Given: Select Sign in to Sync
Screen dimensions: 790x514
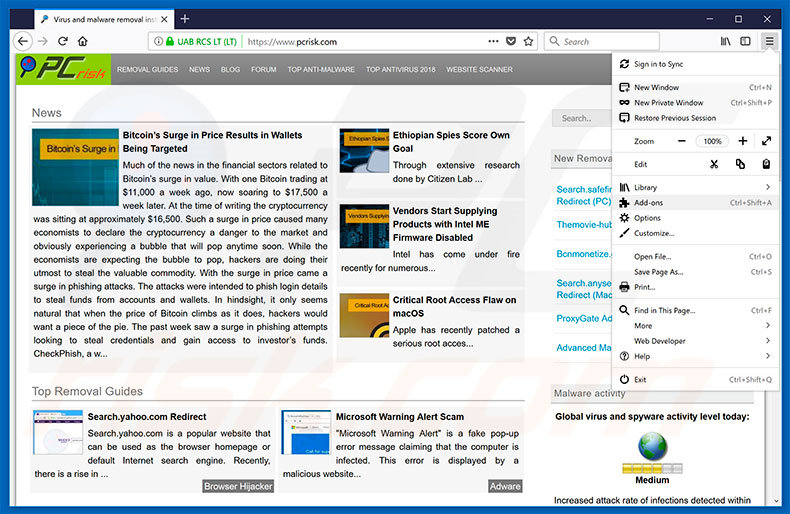Looking at the screenshot, I should pyautogui.click(x=695, y=64).
